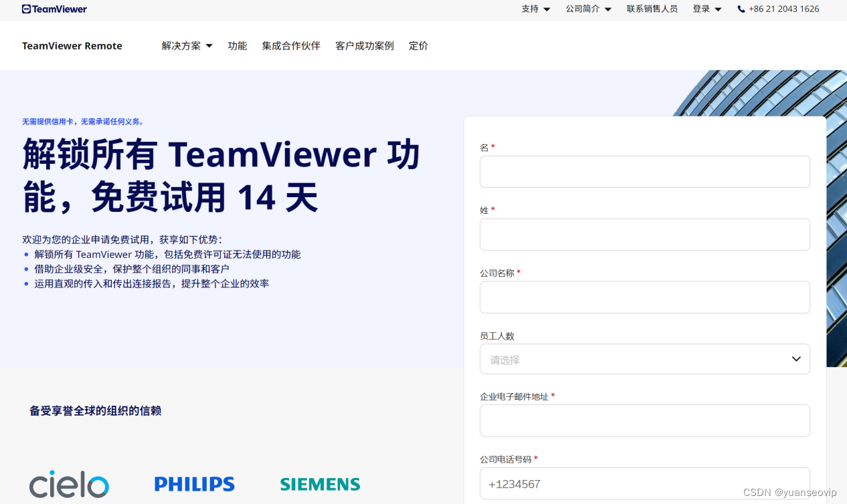Select the 功能 navigation item
This screenshot has width=847, height=504.
pyautogui.click(x=237, y=45)
